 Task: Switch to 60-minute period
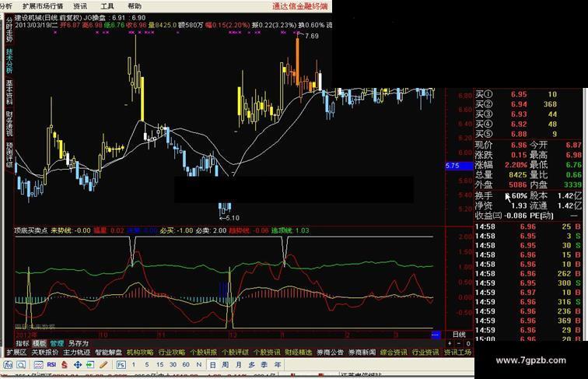(186, 364)
